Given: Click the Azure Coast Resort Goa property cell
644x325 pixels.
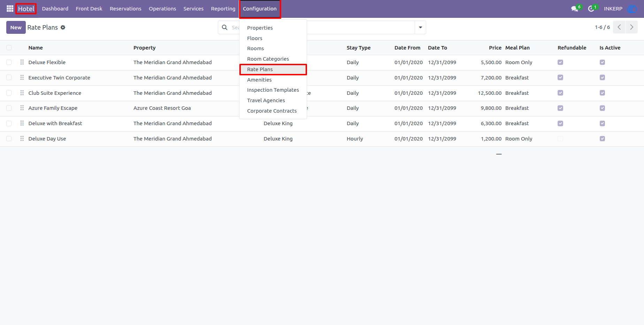Looking at the screenshot, I should tap(162, 108).
